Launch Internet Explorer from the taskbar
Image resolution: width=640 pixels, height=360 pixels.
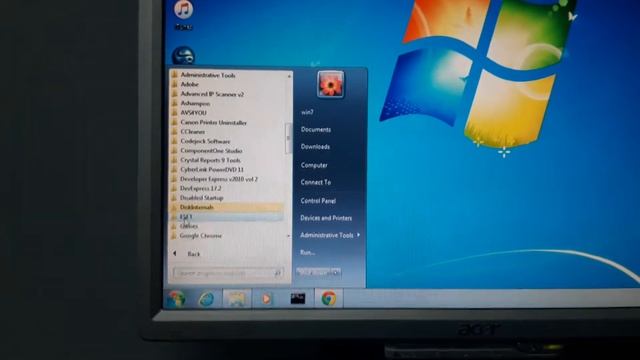[206, 299]
